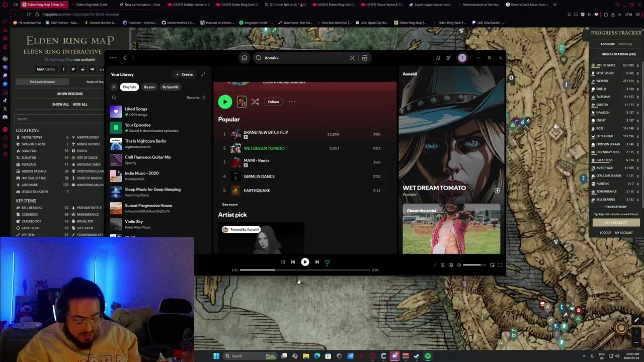Viewport: 644px width, 362px height.
Task: Resume playback with player play button
Action: point(305,262)
